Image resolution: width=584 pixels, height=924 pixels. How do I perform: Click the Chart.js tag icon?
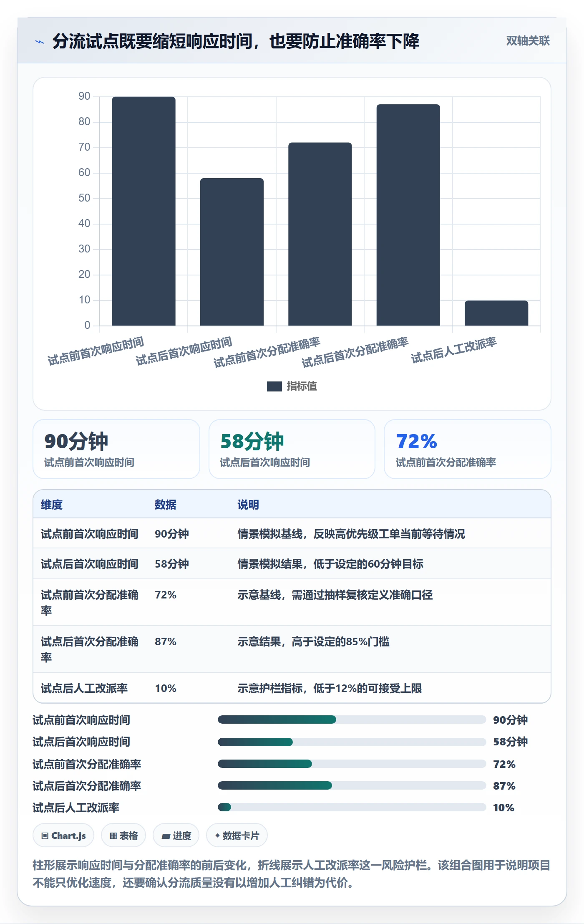(45, 836)
